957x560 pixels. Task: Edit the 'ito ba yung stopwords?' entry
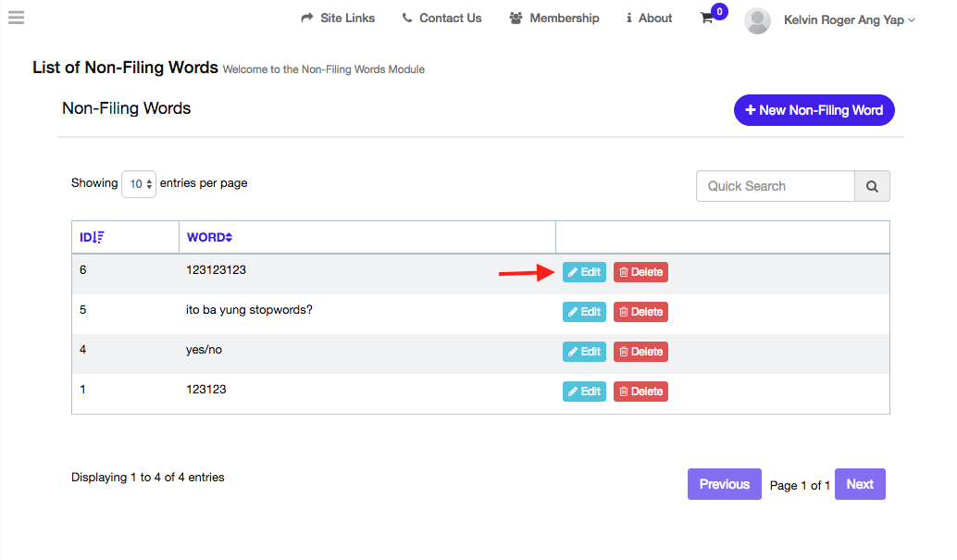[x=584, y=312]
